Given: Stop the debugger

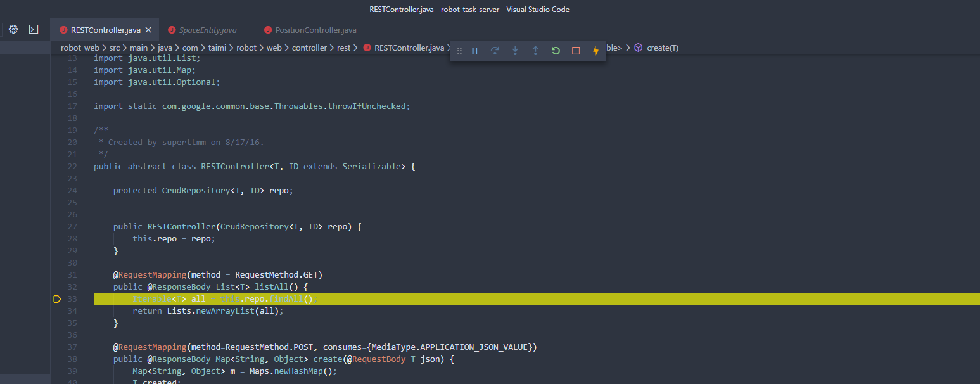Looking at the screenshot, I should pos(576,50).
